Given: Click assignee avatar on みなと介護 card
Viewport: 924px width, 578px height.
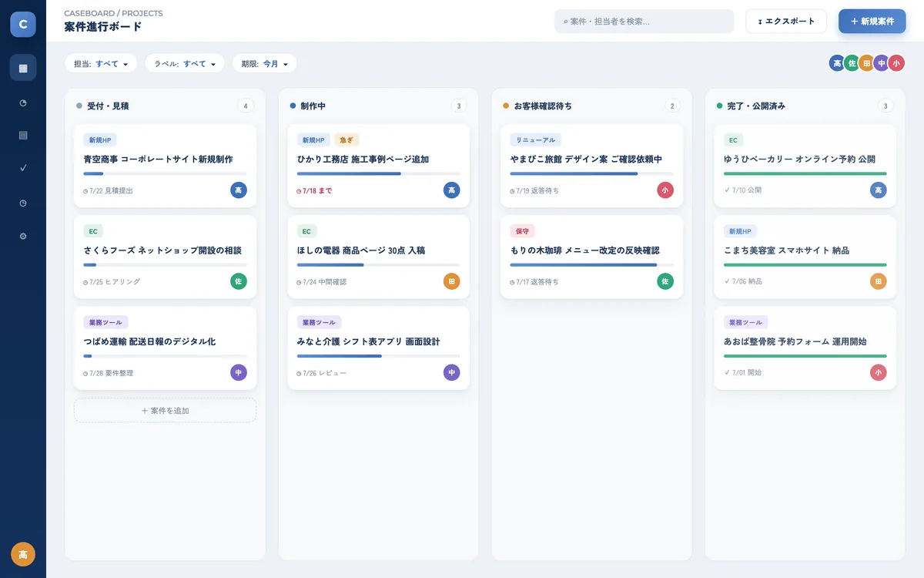Looking at the screenshot, I should [452, 373].
